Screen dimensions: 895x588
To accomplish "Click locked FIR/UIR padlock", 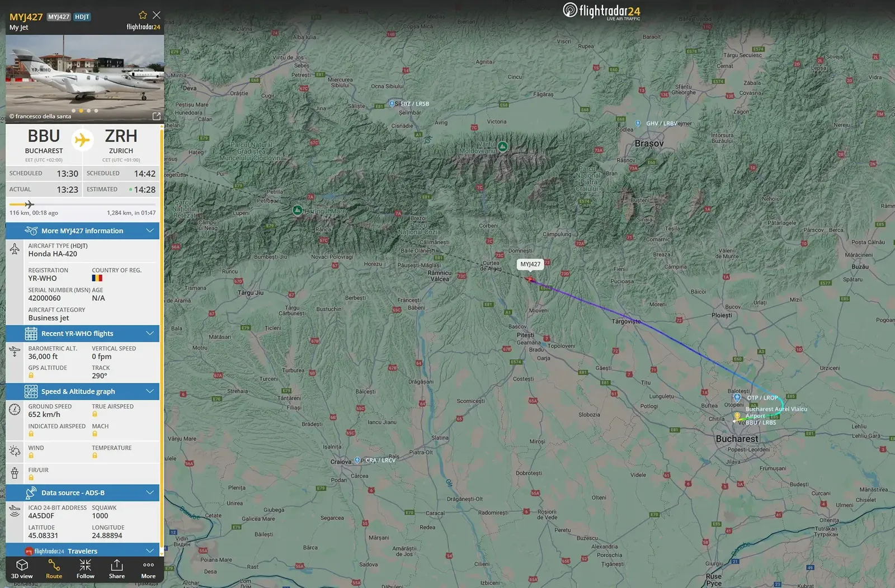I will point(31,477).
